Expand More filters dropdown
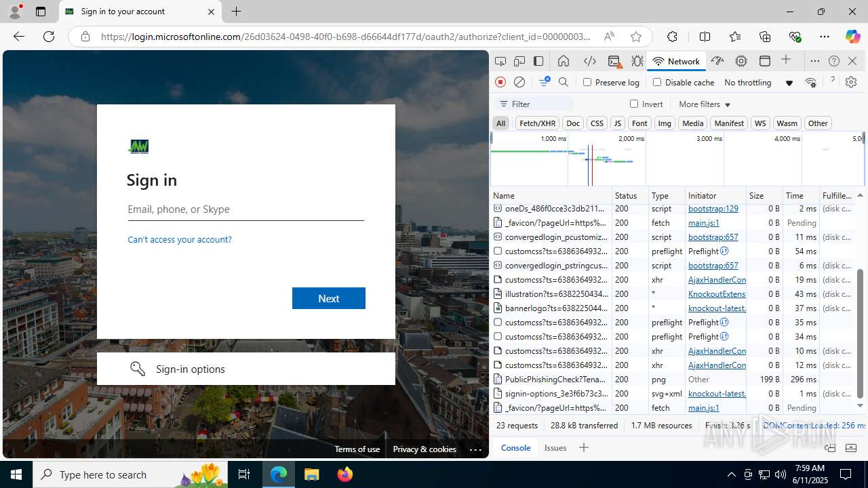Viewport: 868px width, 488px height. 705,104
